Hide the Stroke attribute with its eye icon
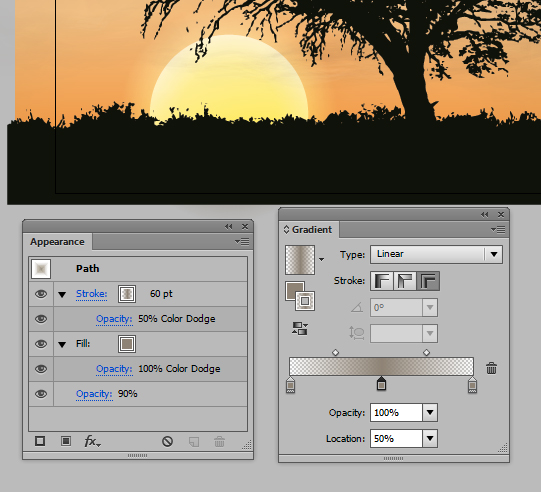The image size is (541, 492). [41, 294]
